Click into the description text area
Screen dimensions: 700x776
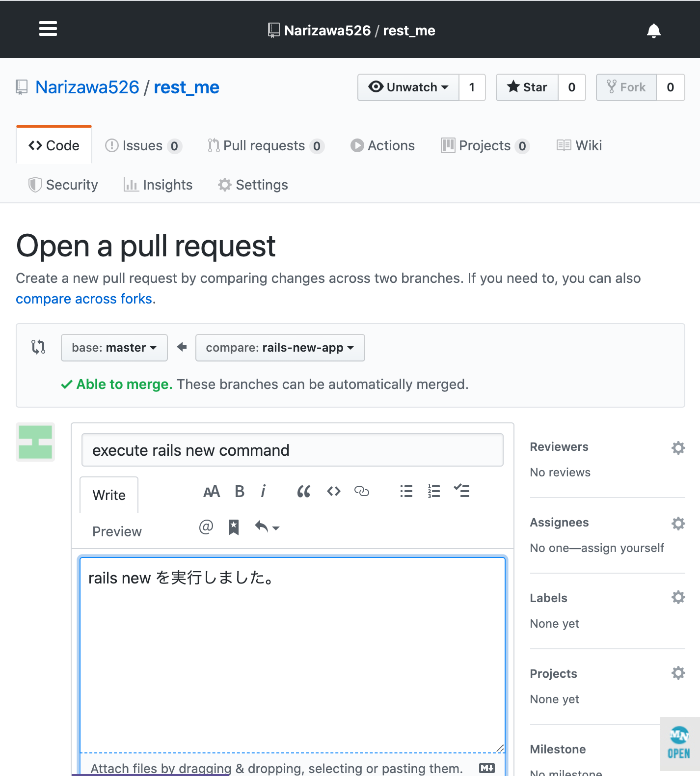[x=293, y=655]
